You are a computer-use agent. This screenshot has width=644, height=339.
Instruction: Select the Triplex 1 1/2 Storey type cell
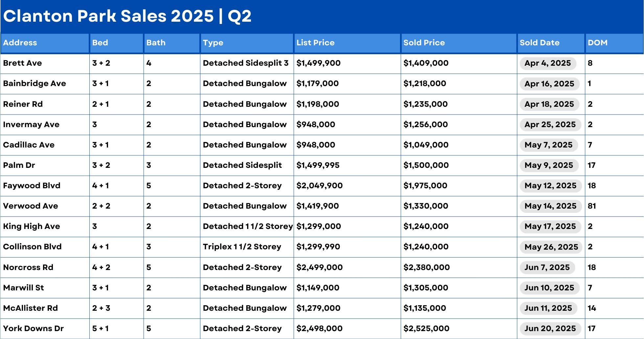[x=242, y=247]
